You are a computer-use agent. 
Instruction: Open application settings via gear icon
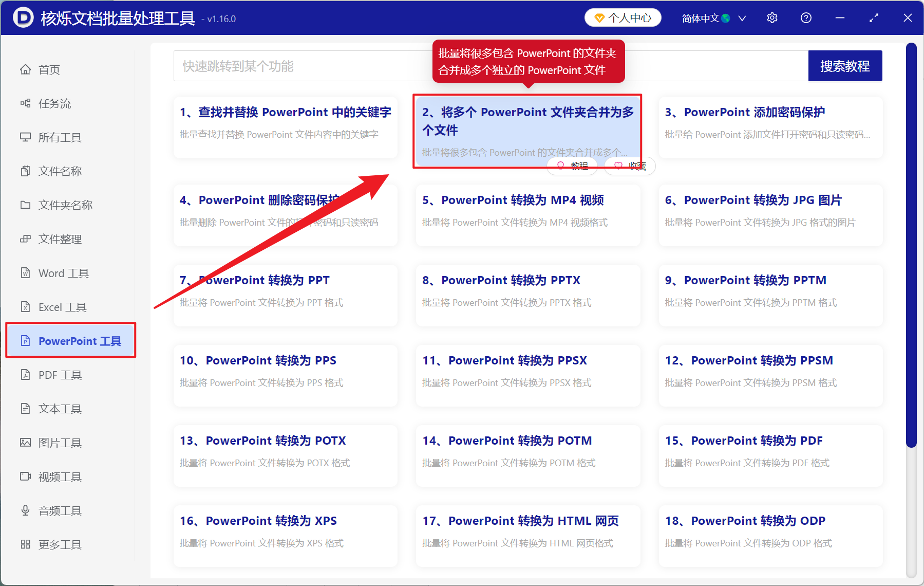772,17
